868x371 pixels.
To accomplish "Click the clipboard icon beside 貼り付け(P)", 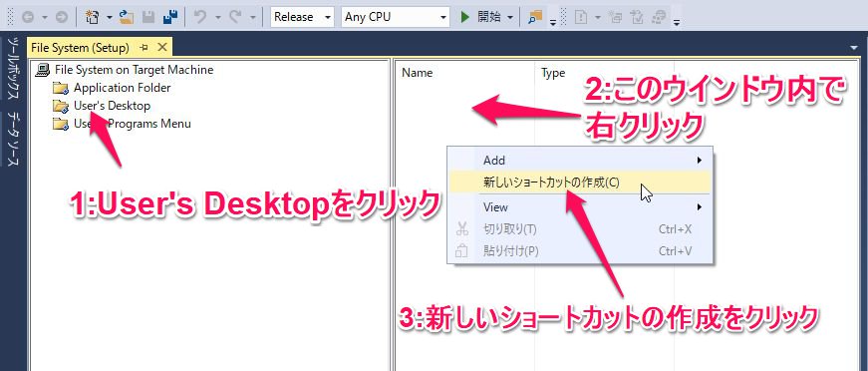I will [461, 251].
